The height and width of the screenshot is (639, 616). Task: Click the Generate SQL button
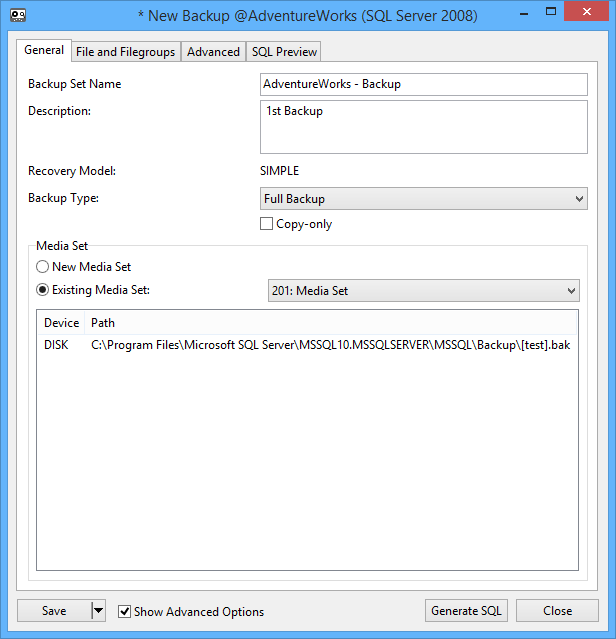coord(466,610)
